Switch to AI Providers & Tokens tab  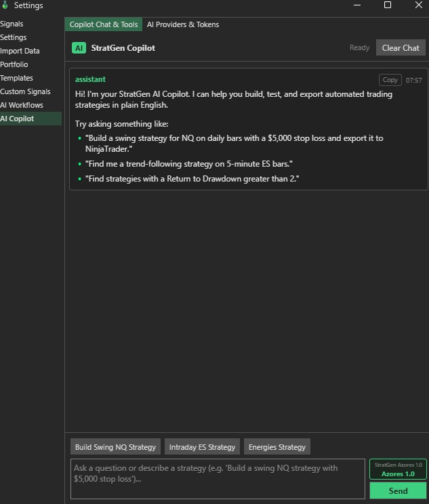coord(183,24)
